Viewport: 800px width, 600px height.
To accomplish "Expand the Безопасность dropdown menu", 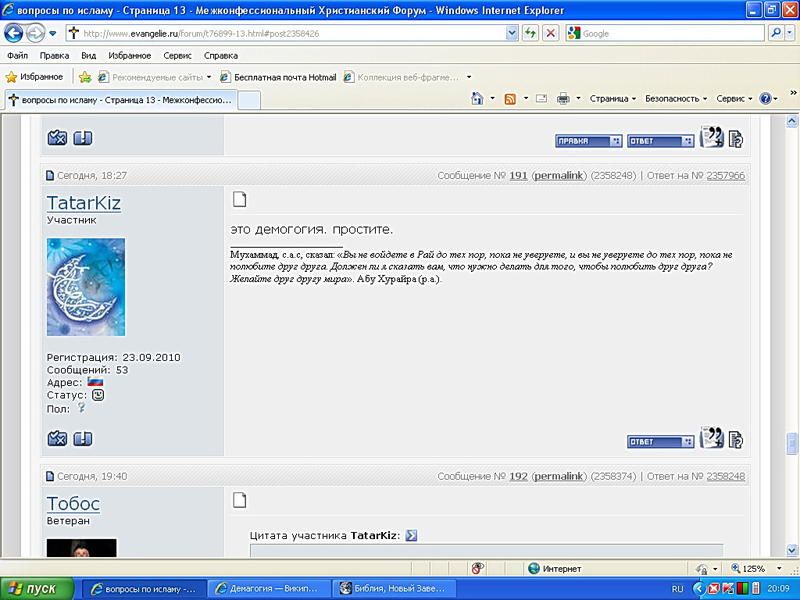I will tap(676, 99).
